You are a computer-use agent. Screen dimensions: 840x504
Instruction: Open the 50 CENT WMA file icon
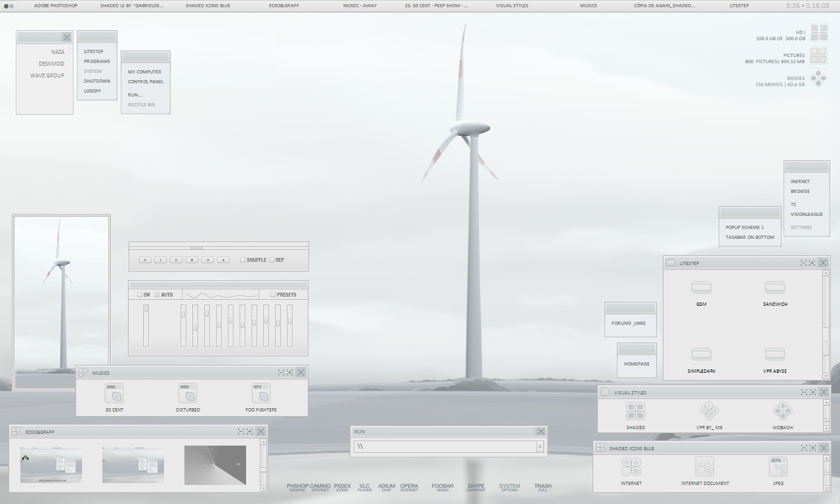(114, 394)
